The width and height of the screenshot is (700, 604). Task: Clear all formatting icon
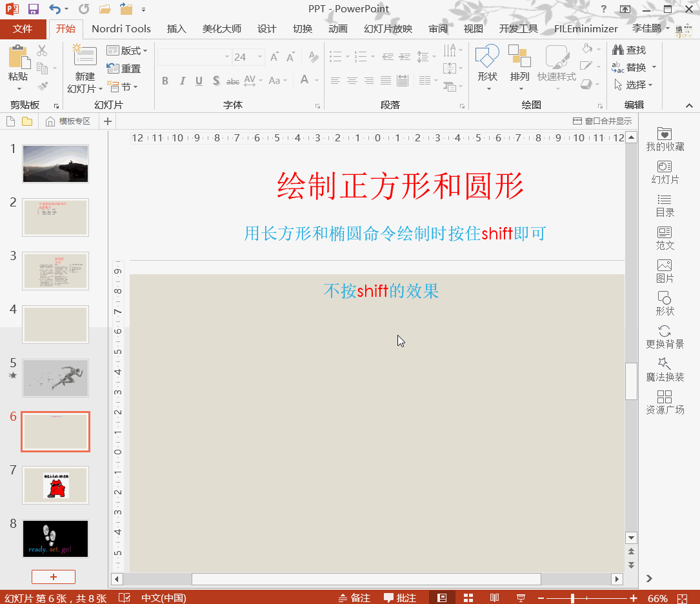314,57
